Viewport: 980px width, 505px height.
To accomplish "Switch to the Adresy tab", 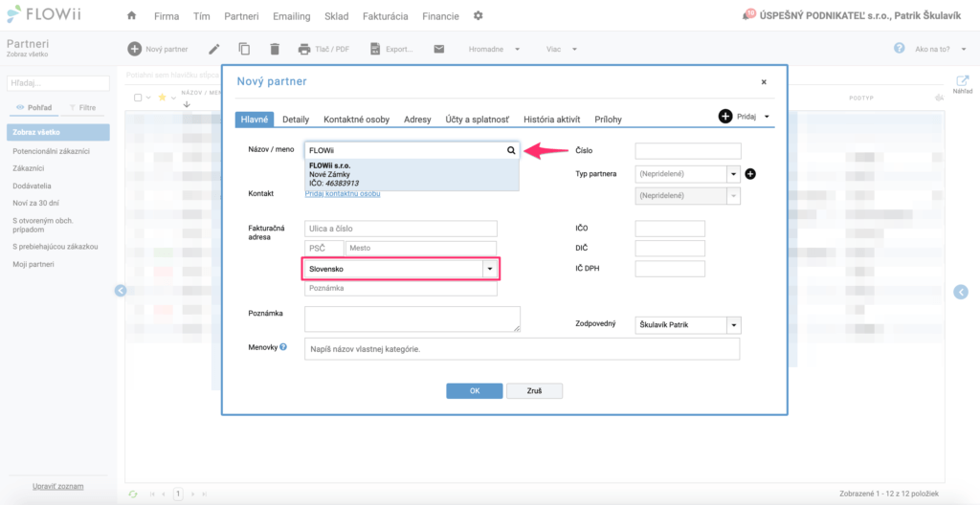I will click(x=417, y=120).
